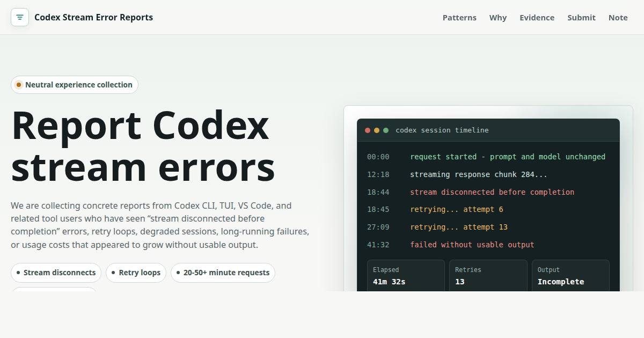The image size is (644, 338).
Task: Select the retrying attempt 6 line
Action: [488, 209]
